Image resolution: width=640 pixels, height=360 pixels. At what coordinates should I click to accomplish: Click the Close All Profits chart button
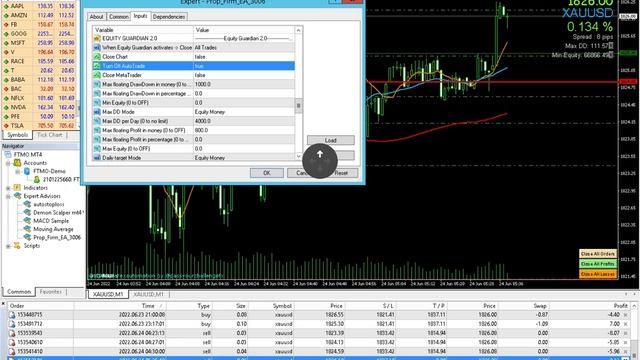pos(598,264)
